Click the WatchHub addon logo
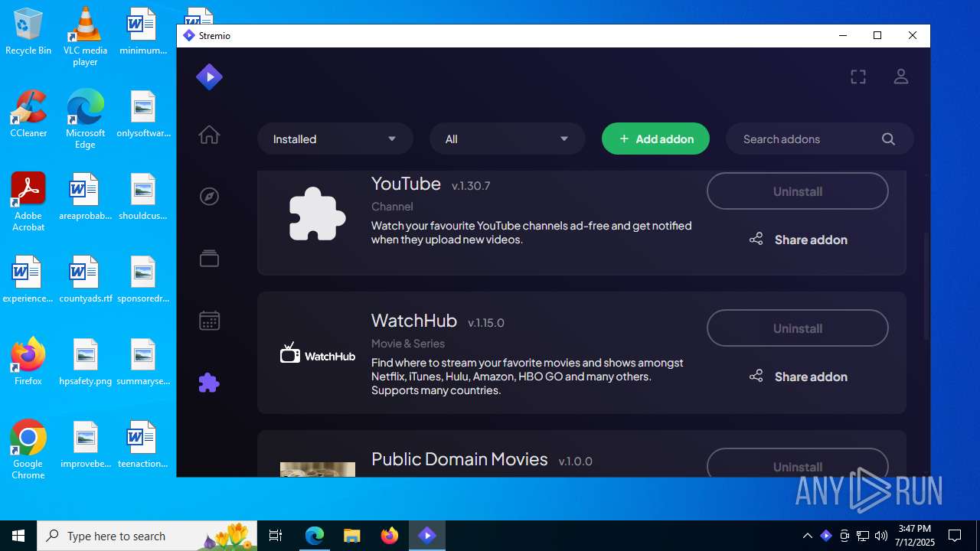This screenshot has height=551, width=980. tap(317, 354)
